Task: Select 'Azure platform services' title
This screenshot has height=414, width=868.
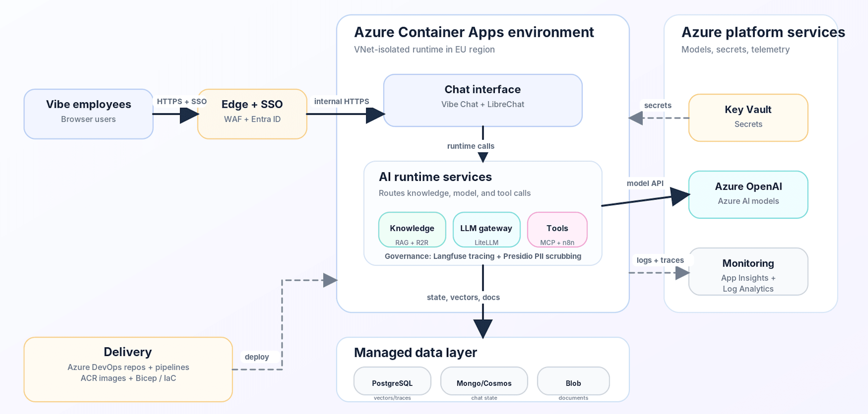Action: tap(763, 32)
